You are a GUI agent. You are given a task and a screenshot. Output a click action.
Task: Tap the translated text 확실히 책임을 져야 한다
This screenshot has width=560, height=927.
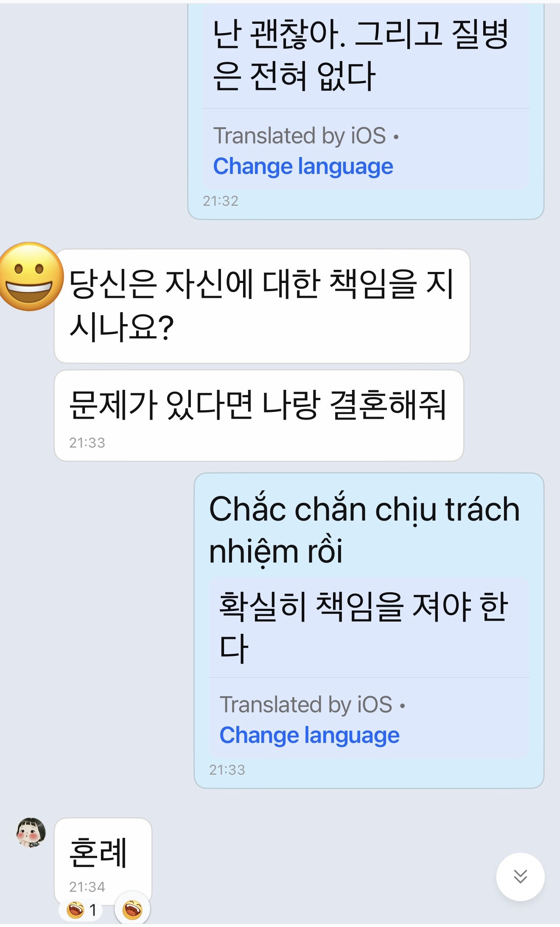363,627
